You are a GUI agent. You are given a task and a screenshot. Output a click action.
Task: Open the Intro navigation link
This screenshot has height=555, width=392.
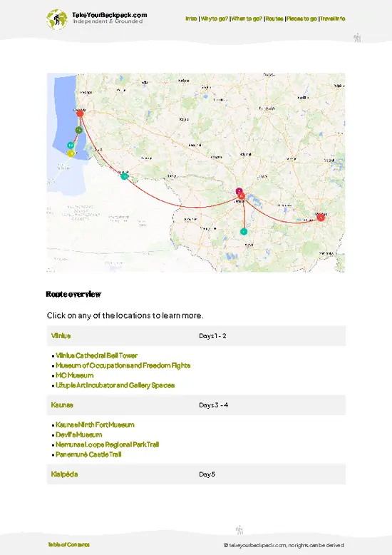[191, 19]
